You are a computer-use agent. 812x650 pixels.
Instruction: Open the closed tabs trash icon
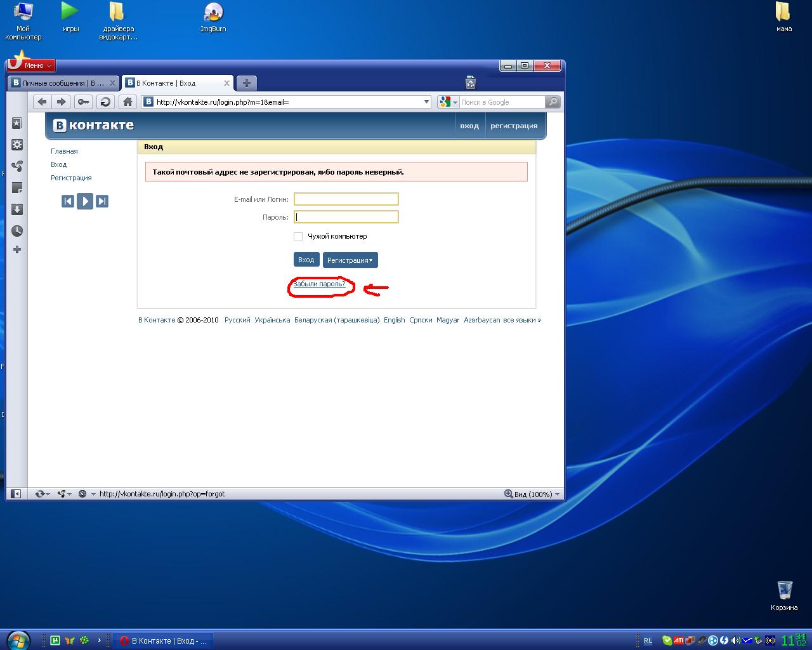tap(470, 83)
